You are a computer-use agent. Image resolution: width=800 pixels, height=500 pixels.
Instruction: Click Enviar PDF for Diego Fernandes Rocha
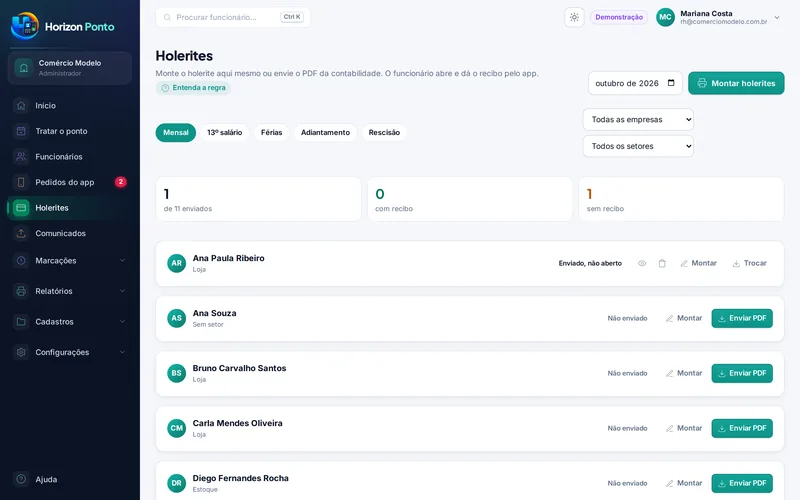click(x=742, y=483)
